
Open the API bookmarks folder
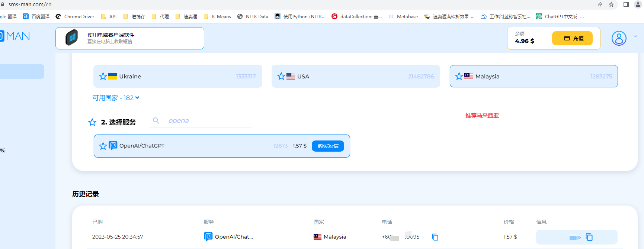[109, 16]
